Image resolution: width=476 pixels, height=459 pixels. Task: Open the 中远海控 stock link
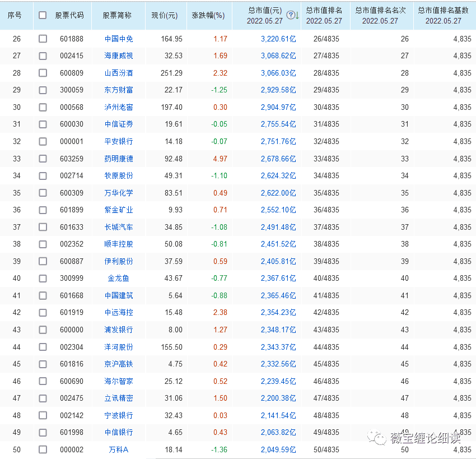point(119,313)
